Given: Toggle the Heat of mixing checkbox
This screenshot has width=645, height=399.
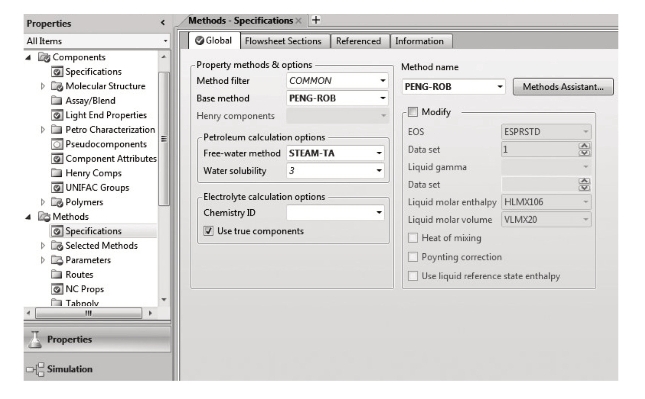Looking at the screenshot, I should point(413,238).
